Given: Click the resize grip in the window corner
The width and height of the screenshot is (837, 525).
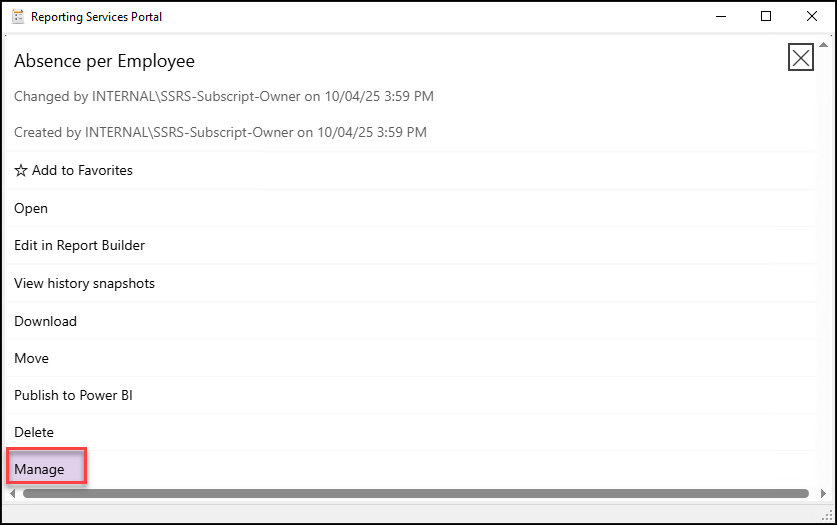Looking at the screenshot, I should tap(826, 513).
